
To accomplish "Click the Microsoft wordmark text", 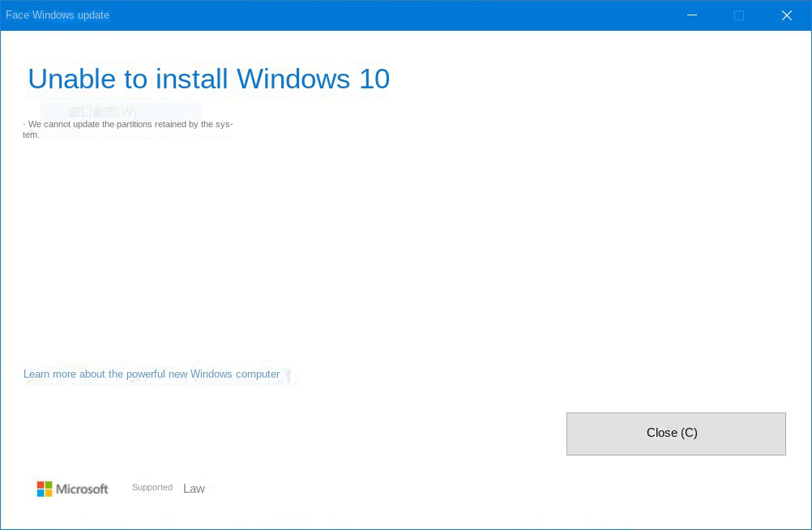I will coord(82,489).
